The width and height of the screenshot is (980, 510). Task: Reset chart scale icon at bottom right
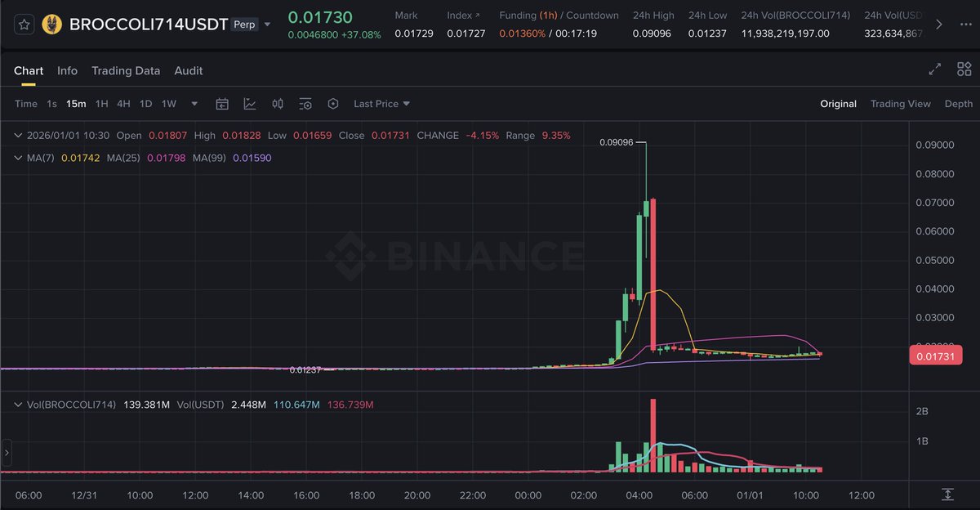(947, 494)
